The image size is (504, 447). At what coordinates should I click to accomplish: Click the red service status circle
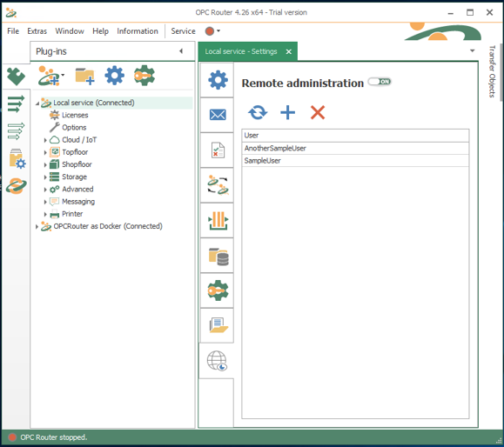click(210, 31)
